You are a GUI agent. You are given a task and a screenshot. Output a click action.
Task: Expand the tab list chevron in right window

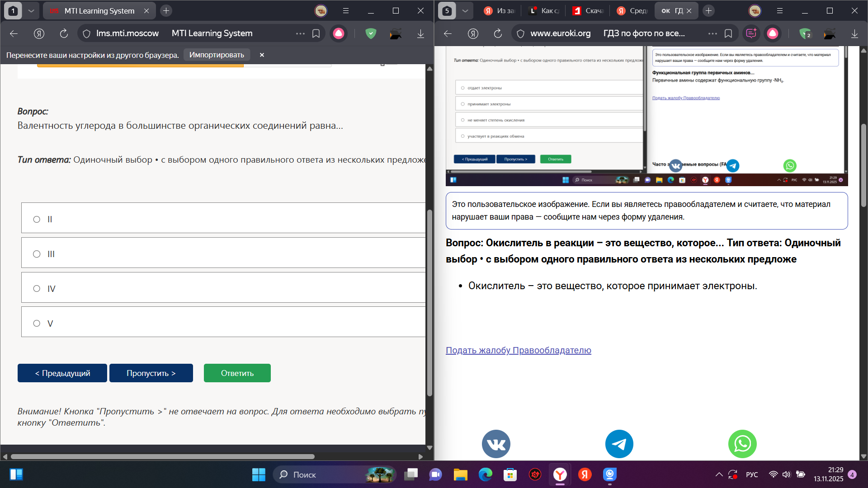tap(465, 11)
